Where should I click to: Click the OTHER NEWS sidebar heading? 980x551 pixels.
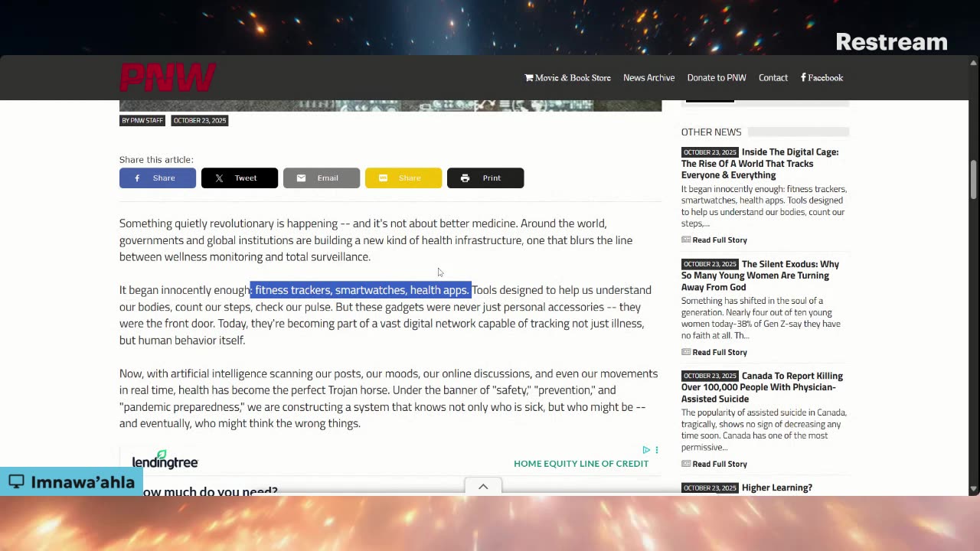tap(711, 132)
